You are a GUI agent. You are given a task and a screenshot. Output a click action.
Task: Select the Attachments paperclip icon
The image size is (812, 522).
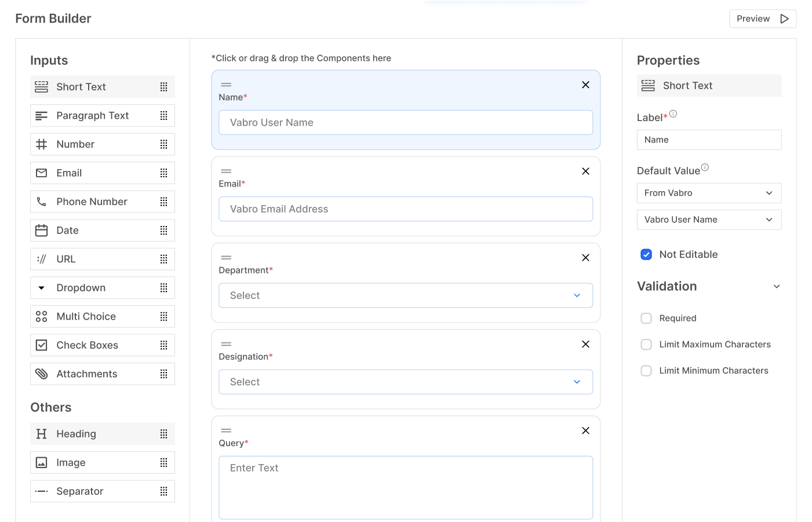coord(41,374)
